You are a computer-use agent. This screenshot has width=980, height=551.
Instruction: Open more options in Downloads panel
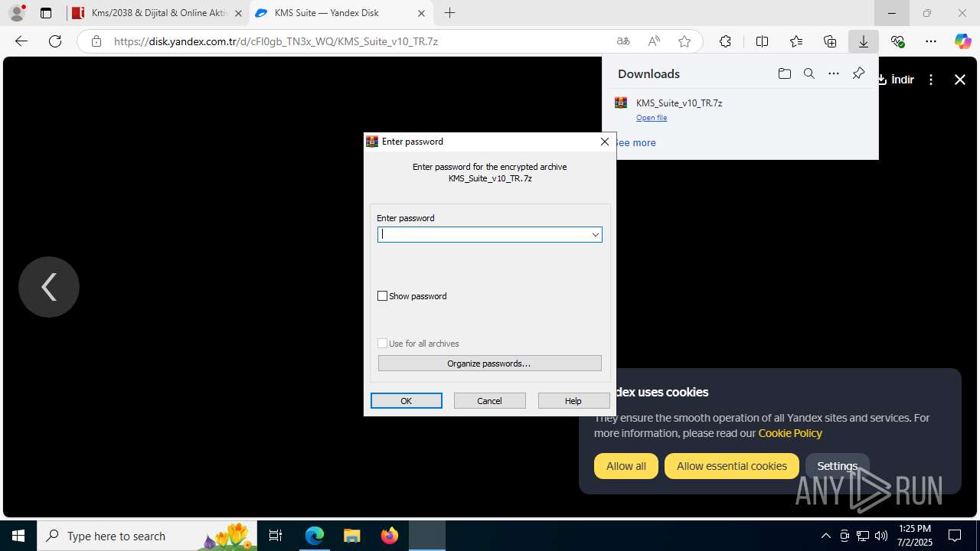[834, 73]
